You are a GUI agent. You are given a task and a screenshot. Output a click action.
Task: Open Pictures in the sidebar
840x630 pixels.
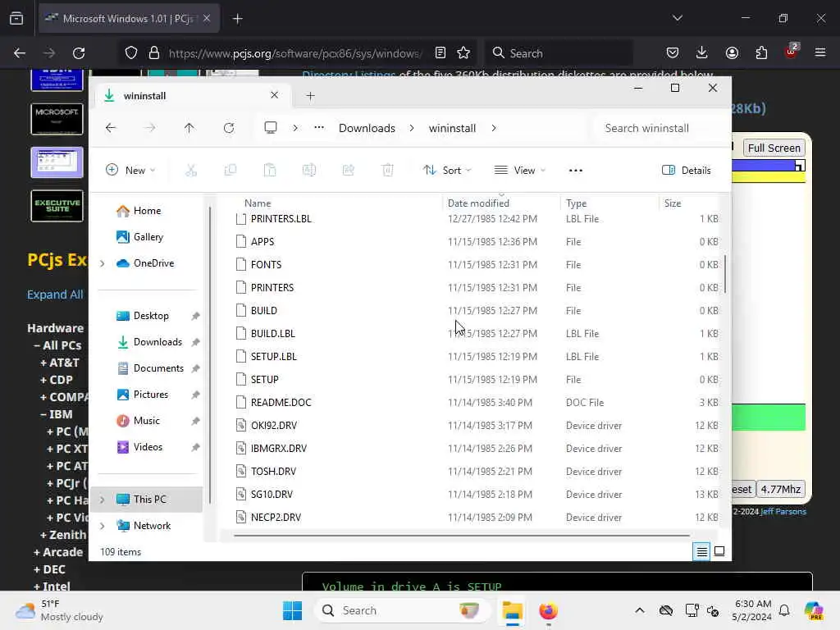point(151,395)
